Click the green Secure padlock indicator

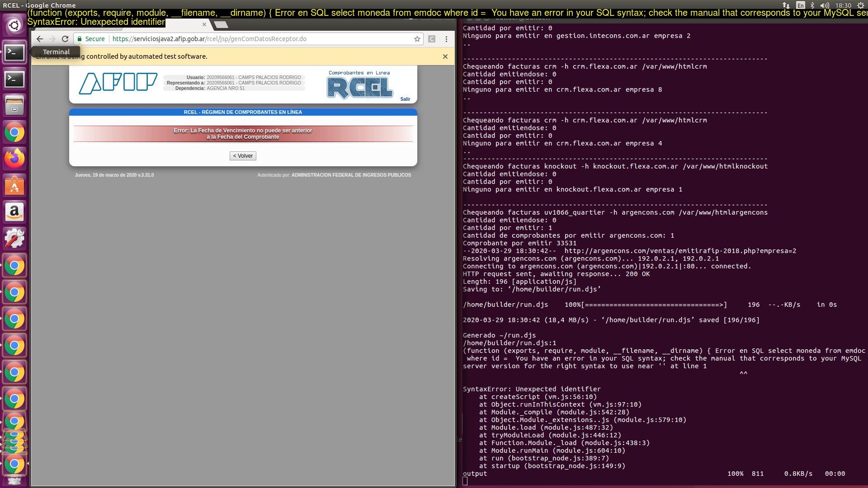[x=91, y=39]
